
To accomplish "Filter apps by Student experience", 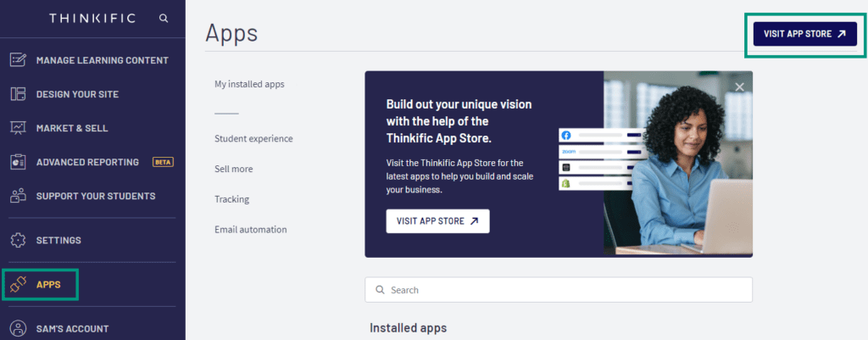I will (x=253, y=138).
